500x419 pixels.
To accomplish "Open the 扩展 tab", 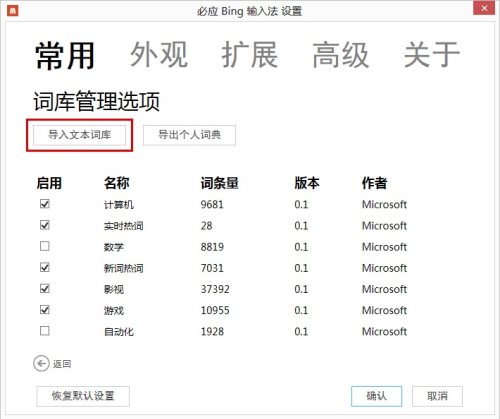I will (250, 55).
